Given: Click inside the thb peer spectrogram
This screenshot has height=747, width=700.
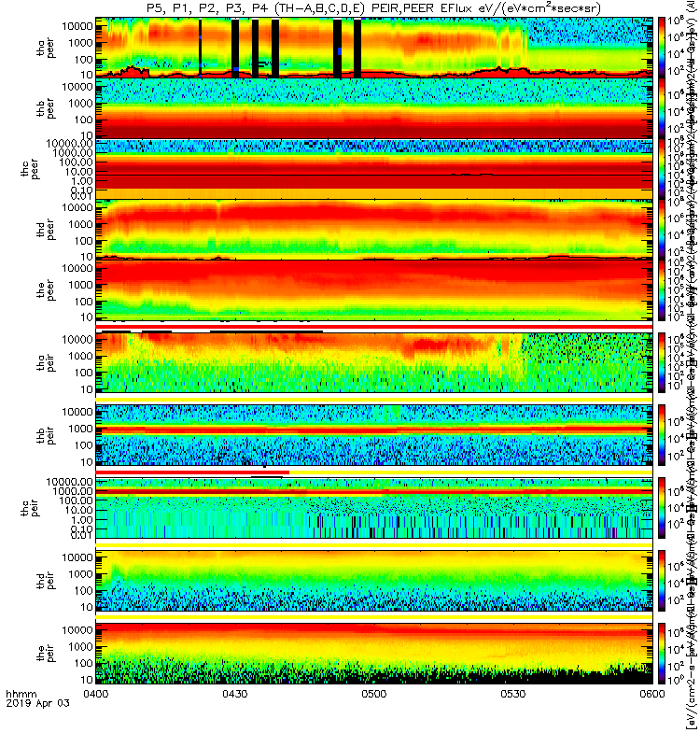Looking at the screenshot, I should pos(374,108).
